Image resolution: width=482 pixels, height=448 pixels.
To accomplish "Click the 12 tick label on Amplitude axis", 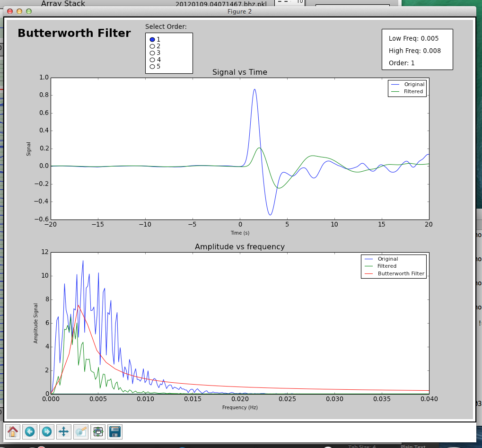I will [45, 252].
